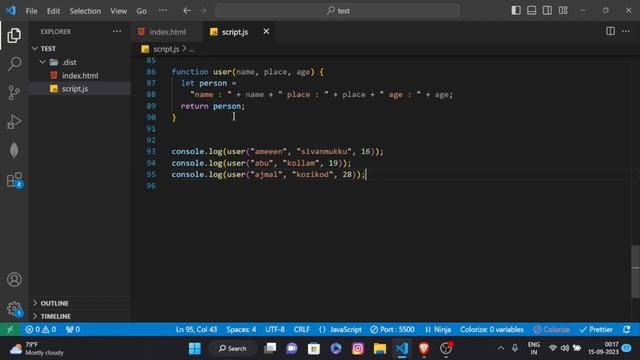This screenshot has height=360, width=640.
Task: Select the script.js editor tab
Action: coord(235,32)
